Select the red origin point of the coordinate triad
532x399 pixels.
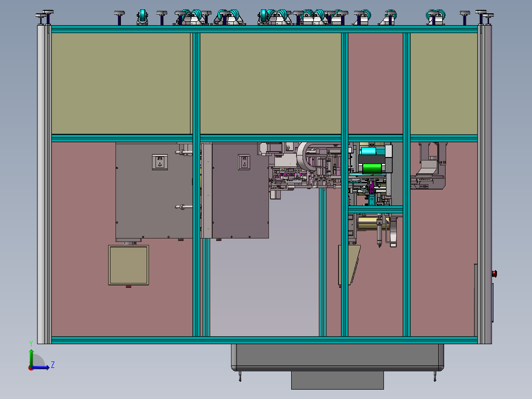31,367
